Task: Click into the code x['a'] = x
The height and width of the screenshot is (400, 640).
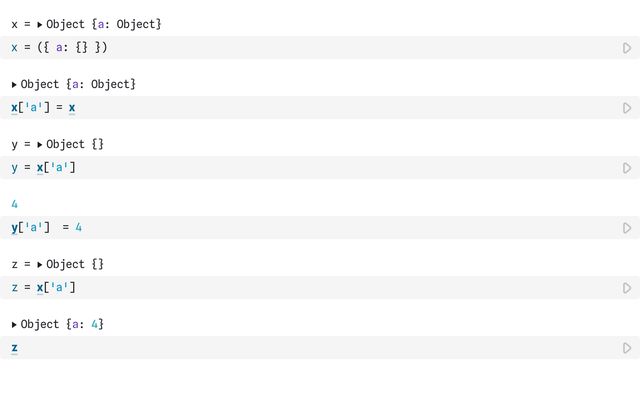Action: point(43,107)
